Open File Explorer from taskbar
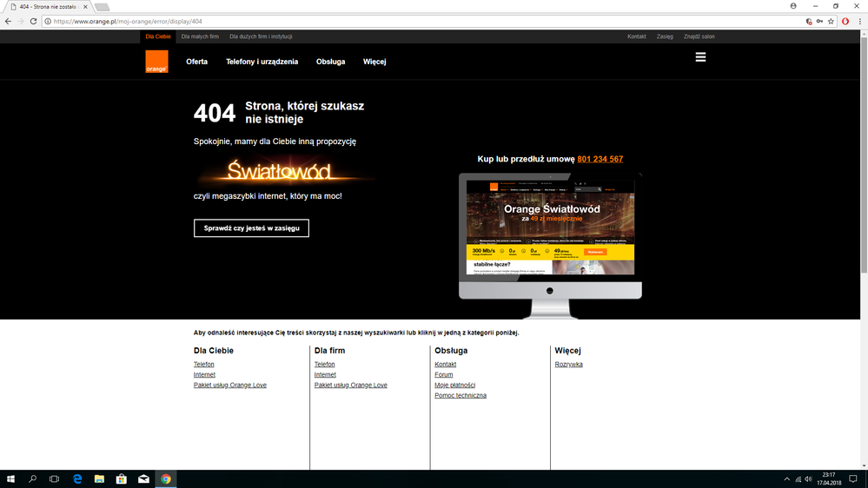The width and height of the screenshot is (868, 488). tap(99, 479)
